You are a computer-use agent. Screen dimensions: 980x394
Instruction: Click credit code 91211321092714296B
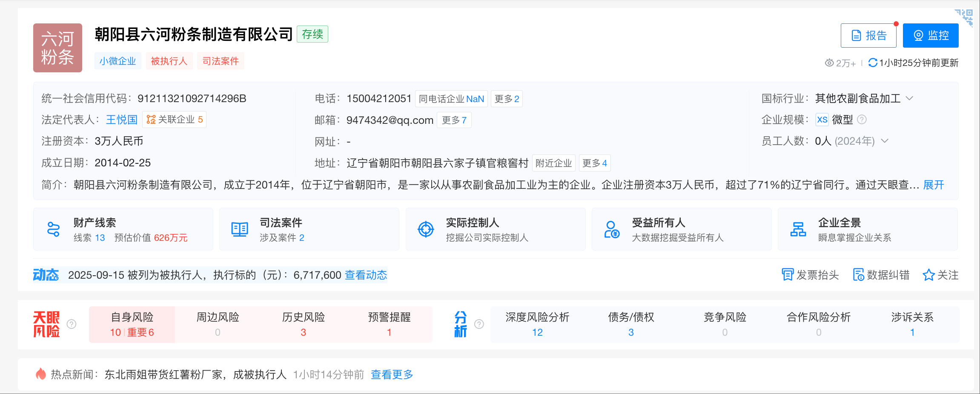point(192,98)
